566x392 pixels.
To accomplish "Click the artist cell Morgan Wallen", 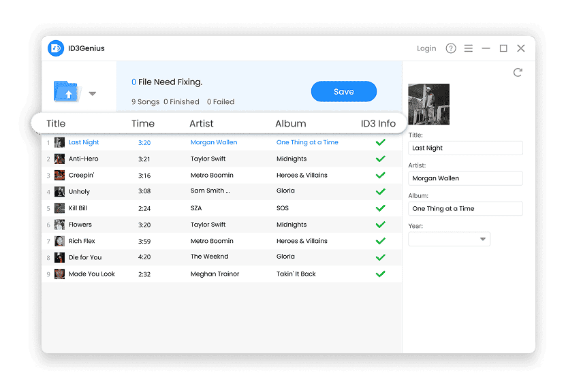I will [x=214, y=142].
